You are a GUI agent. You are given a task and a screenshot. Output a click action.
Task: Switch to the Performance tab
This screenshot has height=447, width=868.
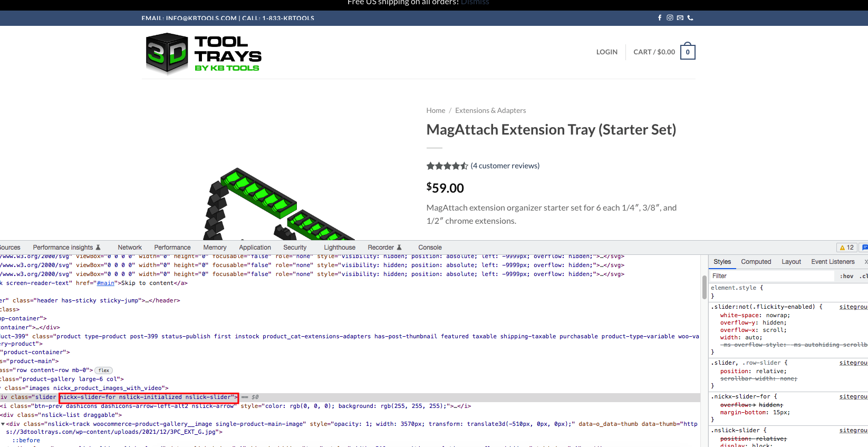tap(172, 248)
